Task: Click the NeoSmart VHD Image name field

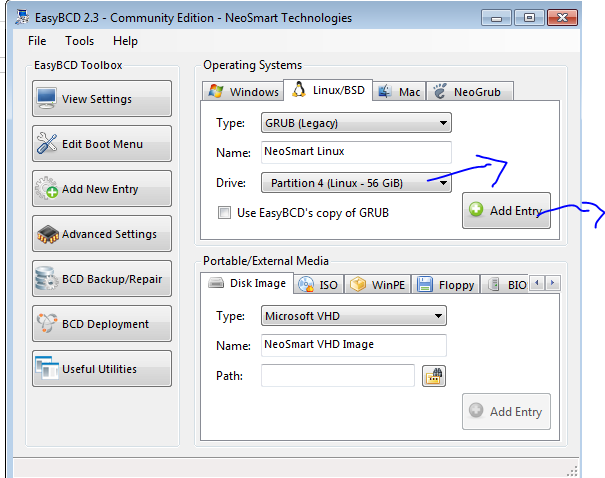Action: (354, 345)
